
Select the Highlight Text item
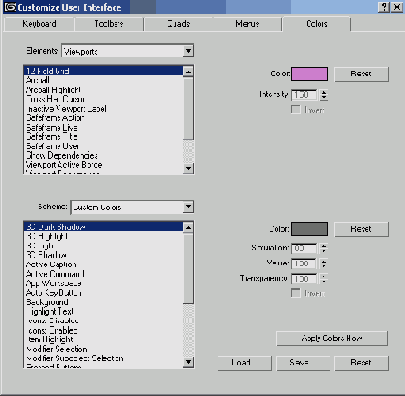point(104,311)
